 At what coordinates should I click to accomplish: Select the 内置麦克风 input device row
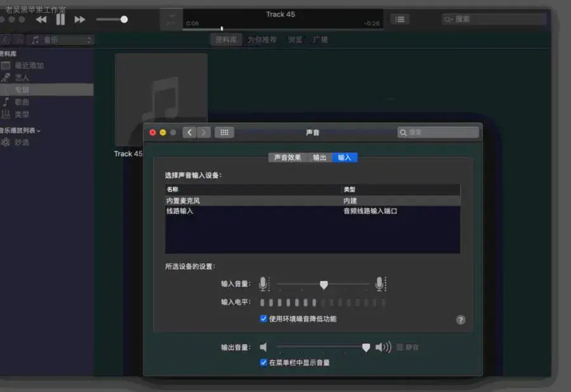click(x=312, y=200)
